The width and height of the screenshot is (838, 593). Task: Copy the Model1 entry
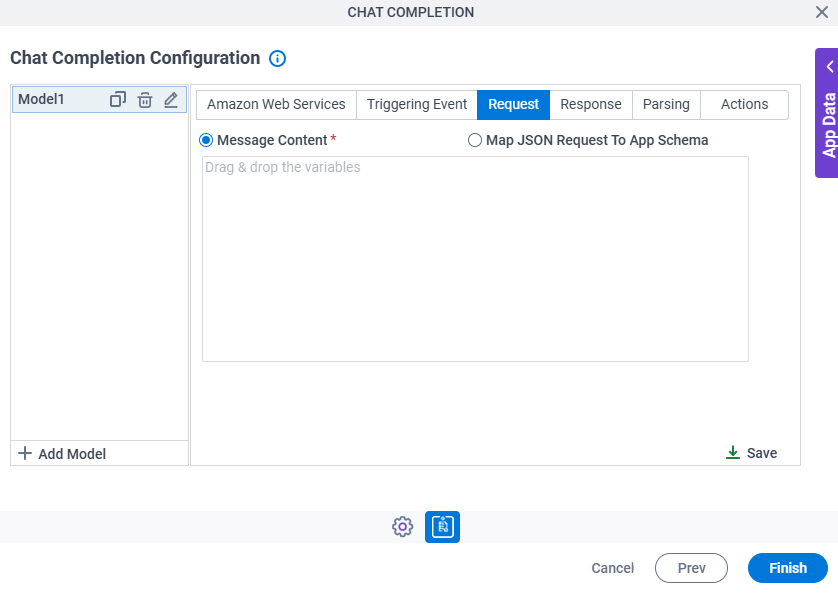coord(118,99)
